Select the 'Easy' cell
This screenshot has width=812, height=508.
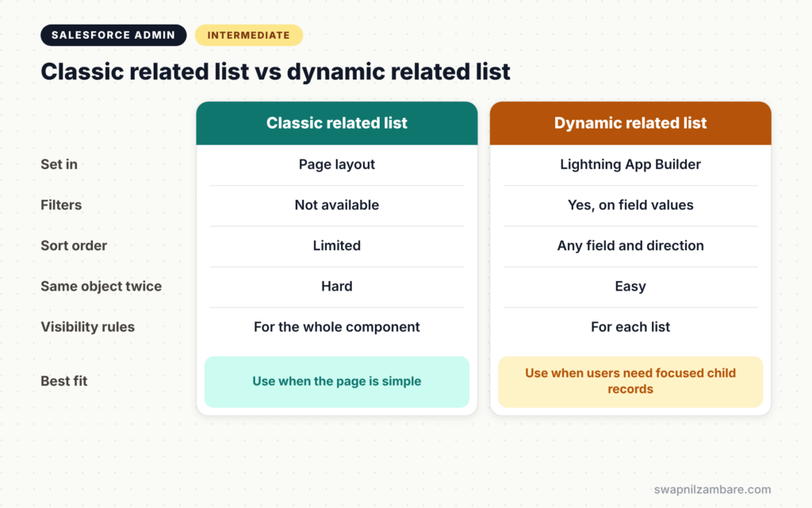coord(630,287)
